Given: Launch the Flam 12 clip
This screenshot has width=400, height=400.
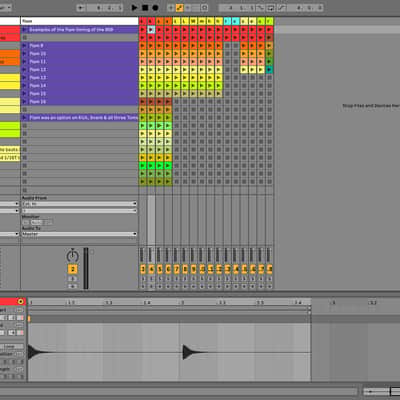Looking at the screenshot, I should [x=25, y=69].
